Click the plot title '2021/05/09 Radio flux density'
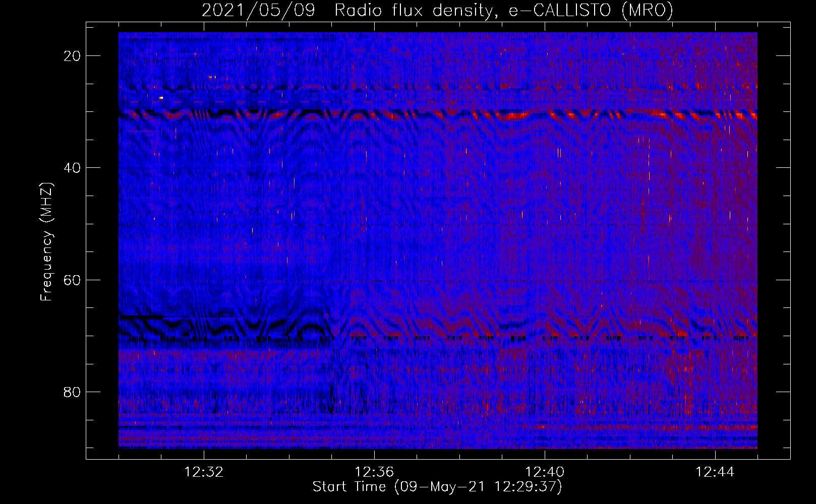 pyautogui.click(x=437, y=10)
